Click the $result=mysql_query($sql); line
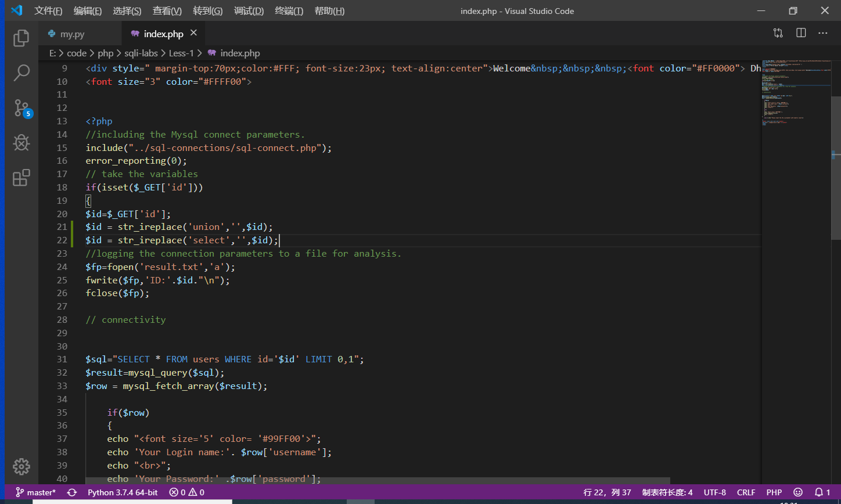The height and width of the screenshot is (504, 841). coord(155,373)
